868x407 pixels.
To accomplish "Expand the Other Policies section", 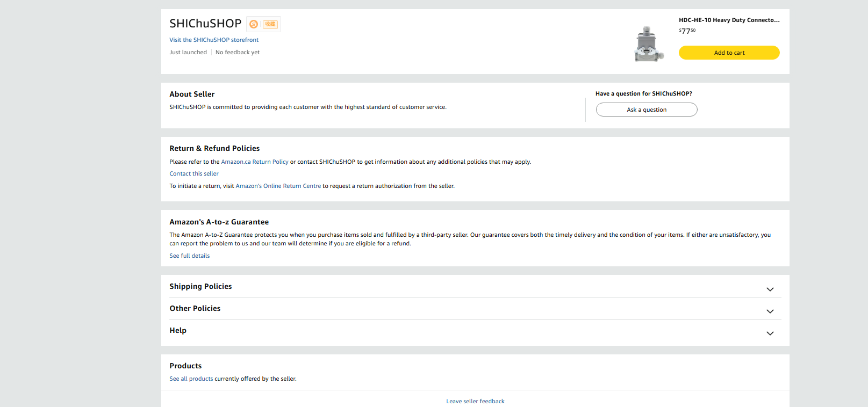I will coord(770,311).
